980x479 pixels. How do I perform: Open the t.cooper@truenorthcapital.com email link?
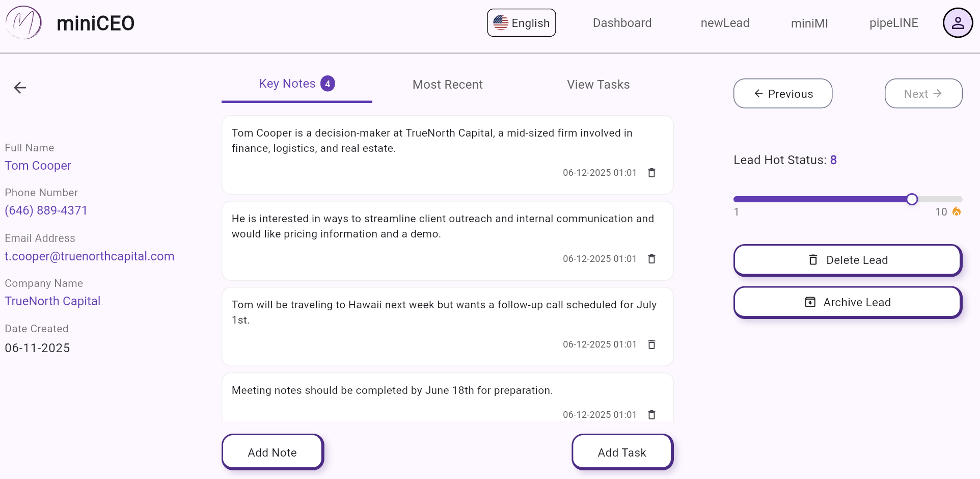pos(90,256)
